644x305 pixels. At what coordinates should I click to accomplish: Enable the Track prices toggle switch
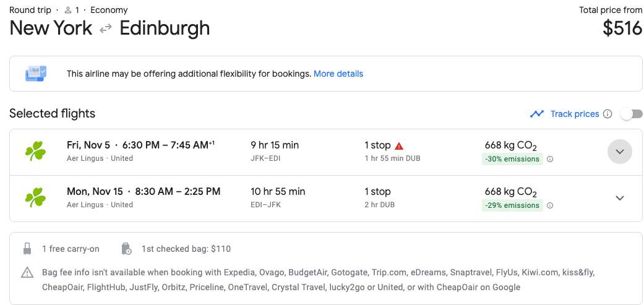pos(631,114)
